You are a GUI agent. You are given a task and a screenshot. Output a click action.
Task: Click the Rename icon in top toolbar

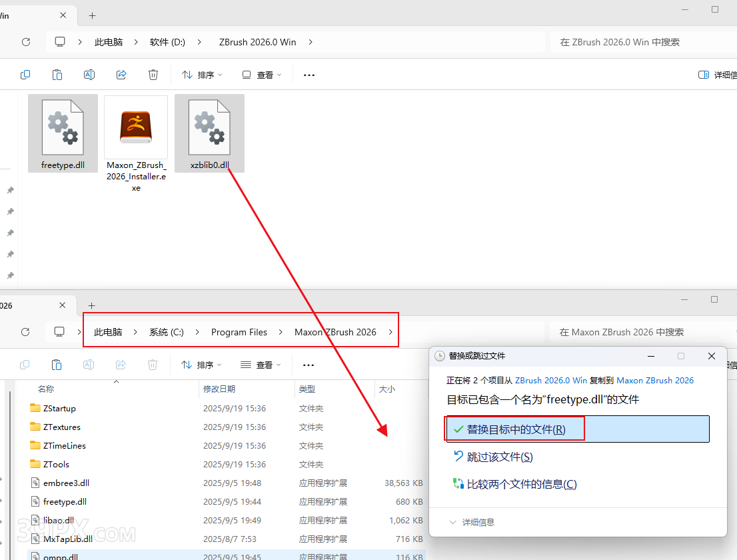[89, 75]
